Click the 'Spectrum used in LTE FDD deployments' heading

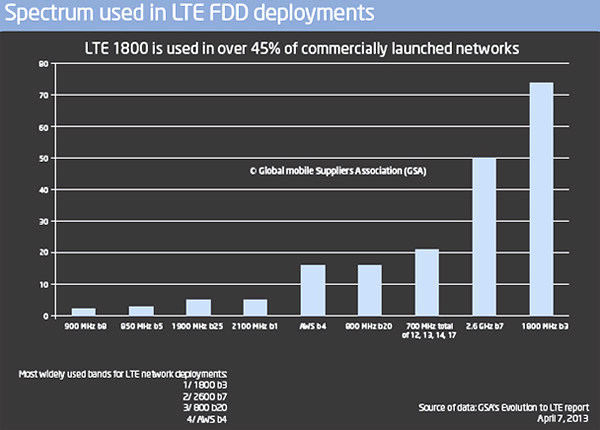(189, 13)
